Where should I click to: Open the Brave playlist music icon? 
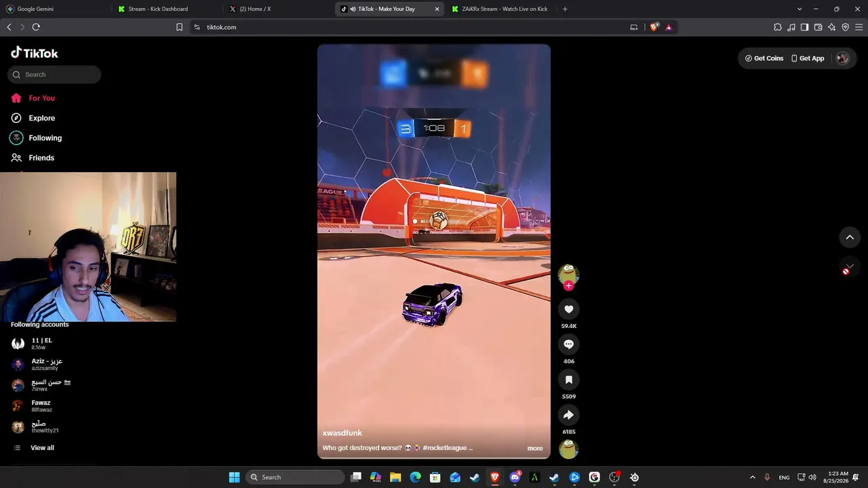click(x=791, y=27)
